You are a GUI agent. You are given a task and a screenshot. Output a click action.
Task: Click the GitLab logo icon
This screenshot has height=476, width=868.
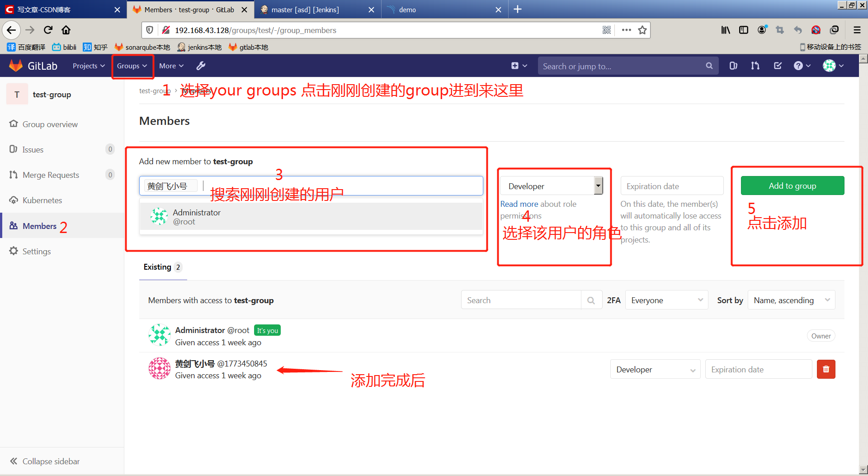[x=15, y=66]
